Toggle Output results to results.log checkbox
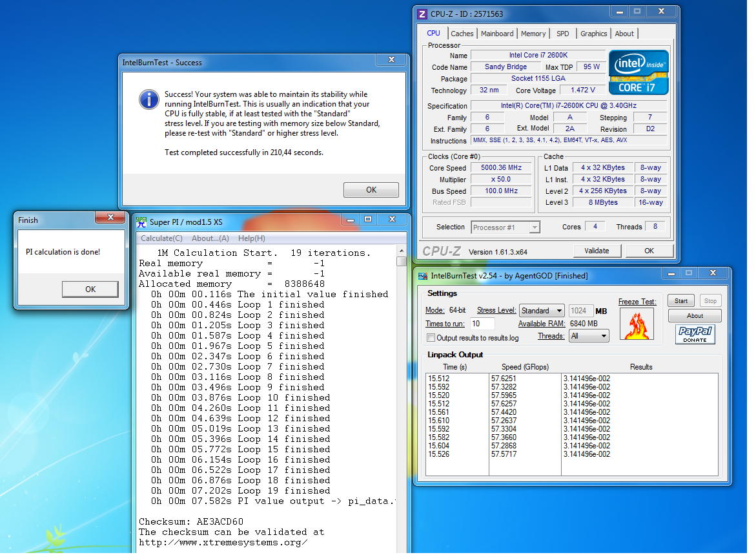The image size is (756, 555). point(431,338)
